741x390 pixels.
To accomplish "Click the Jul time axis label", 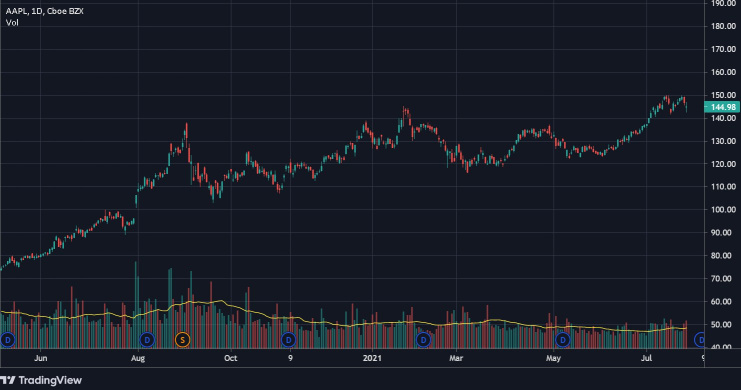I will (x=646, y=358).
